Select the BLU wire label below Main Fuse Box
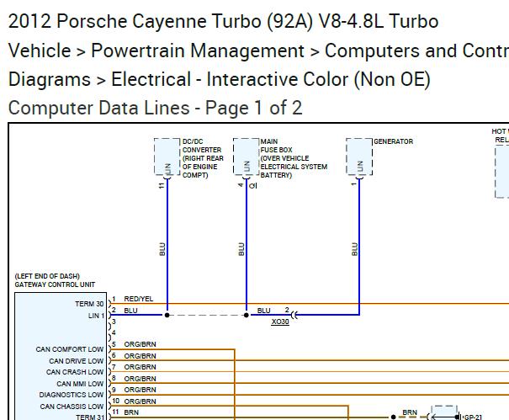509x420 pixels. 241,249
